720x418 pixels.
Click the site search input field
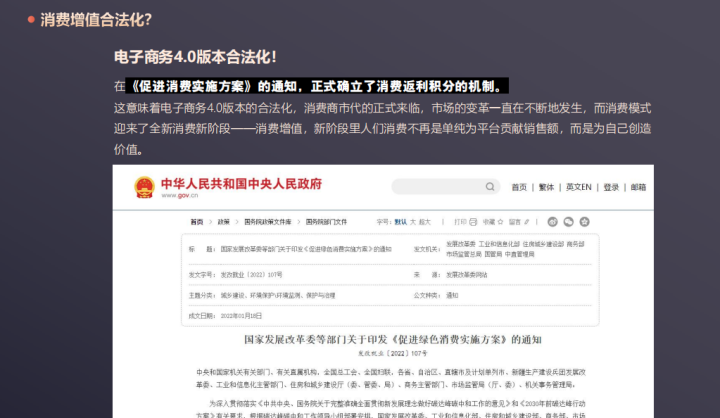click(x=445, y=186)
